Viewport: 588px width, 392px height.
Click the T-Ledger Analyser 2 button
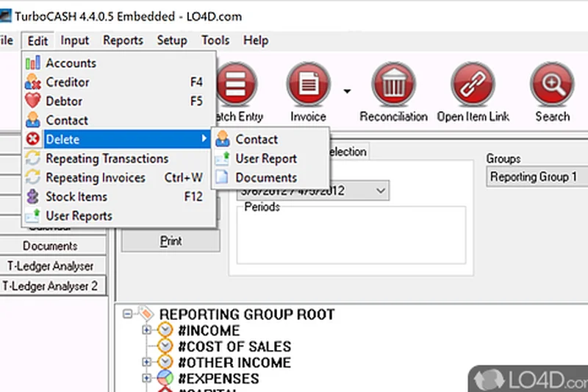[x=51, y=285]
